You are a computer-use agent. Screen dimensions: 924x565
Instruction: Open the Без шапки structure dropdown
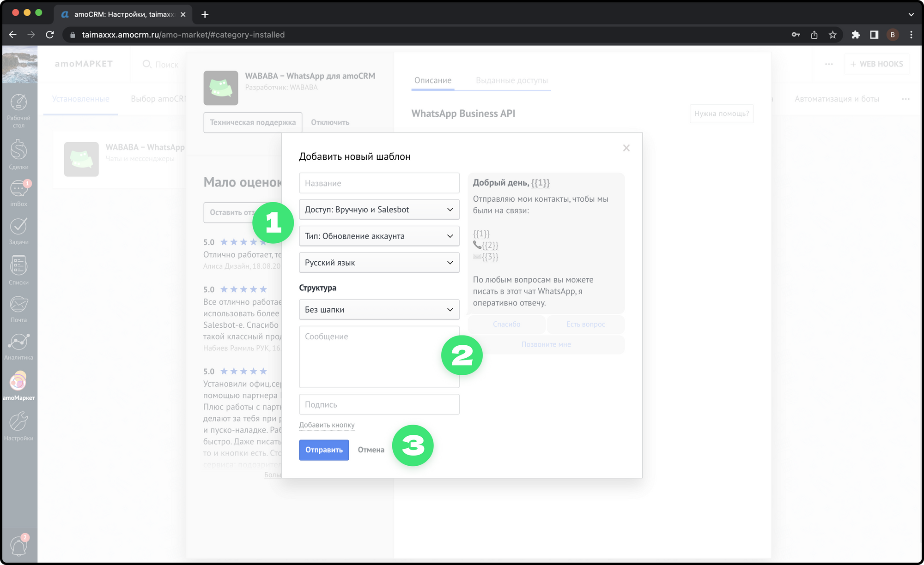[379, 310]
